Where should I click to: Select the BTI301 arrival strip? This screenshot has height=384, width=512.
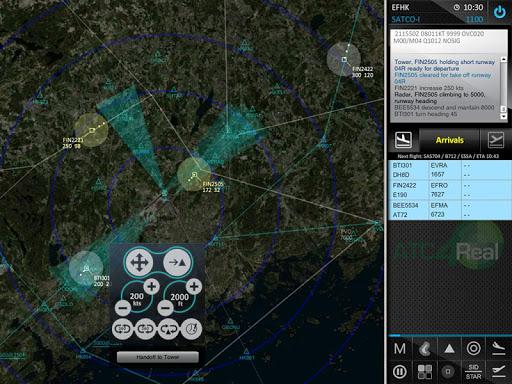coord(450,170)
